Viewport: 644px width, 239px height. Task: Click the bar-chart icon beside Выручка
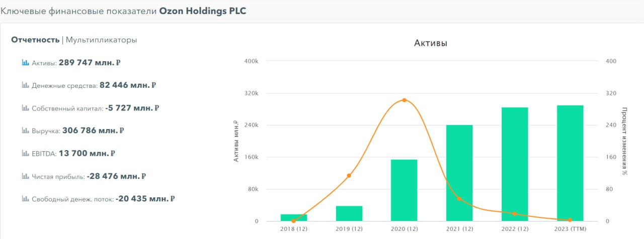pos(26,131)
